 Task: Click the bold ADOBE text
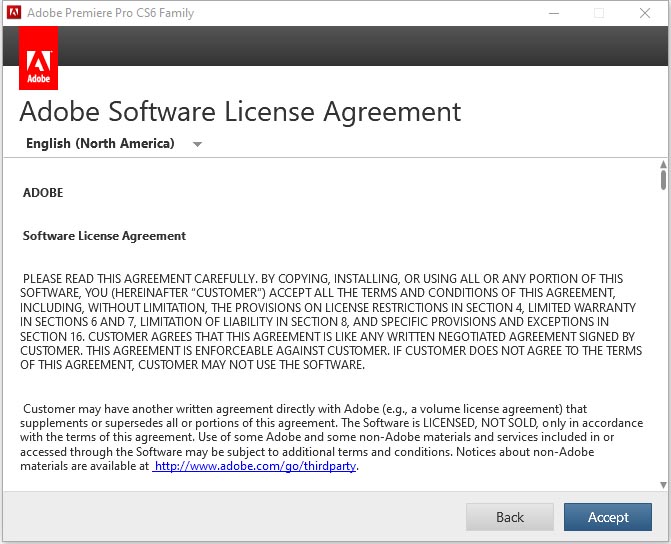(43, 193)
